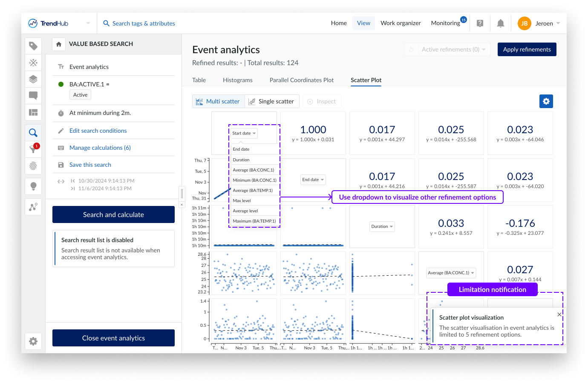The height and width of the screenshot is (383, 588).
Task: Select Max level from dropdown list
Action: [x=242, y=200]
